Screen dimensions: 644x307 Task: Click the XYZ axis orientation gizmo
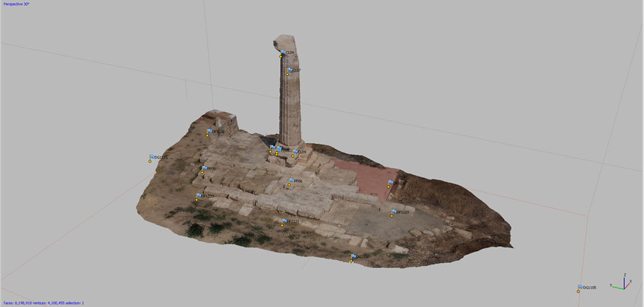point(621,281)
